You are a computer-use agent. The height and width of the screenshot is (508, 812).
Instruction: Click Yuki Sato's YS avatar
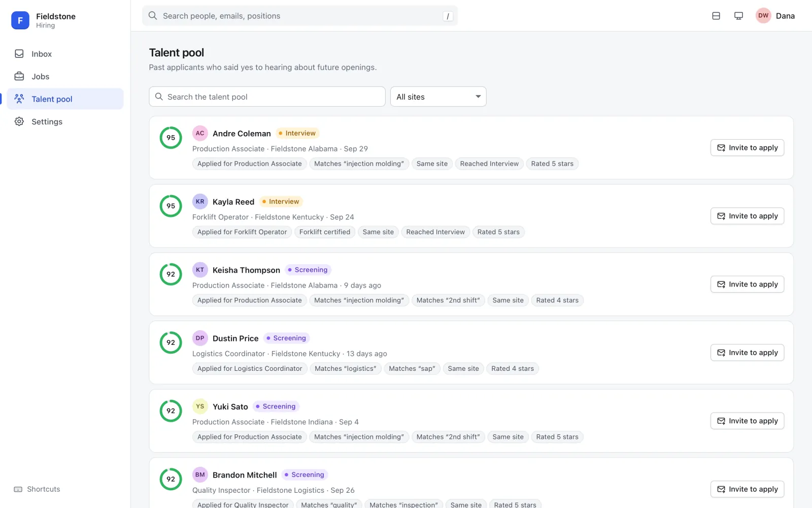coord(200,406)
